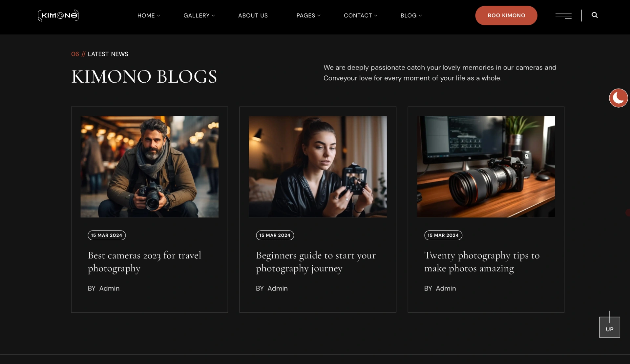Click the date badge on Twenty photography tips post
This screenshot has width=630, height=364.
click(443, 235)
